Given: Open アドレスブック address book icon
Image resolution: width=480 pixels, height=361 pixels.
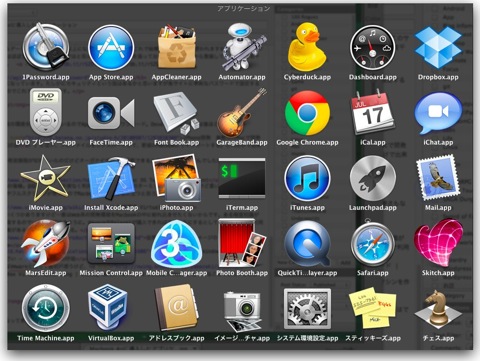Looking at the screenshot, I should click(x=176, y=308).
